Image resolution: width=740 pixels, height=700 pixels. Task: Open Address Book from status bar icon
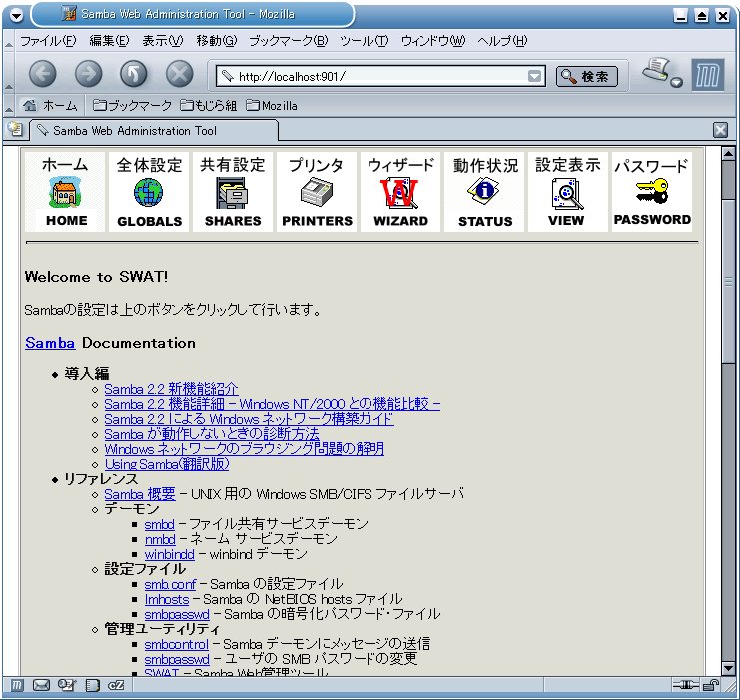coord(92,685)
